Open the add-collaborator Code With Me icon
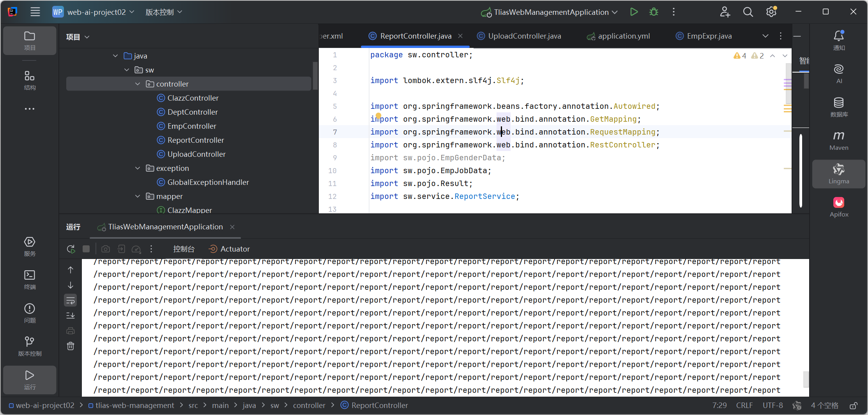868x415 pixels. (x=725, y=12)
